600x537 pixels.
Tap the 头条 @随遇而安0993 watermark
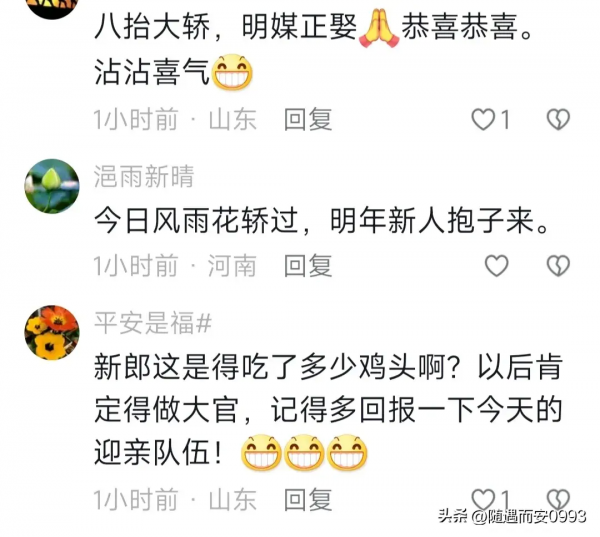[x=512, y=516]
